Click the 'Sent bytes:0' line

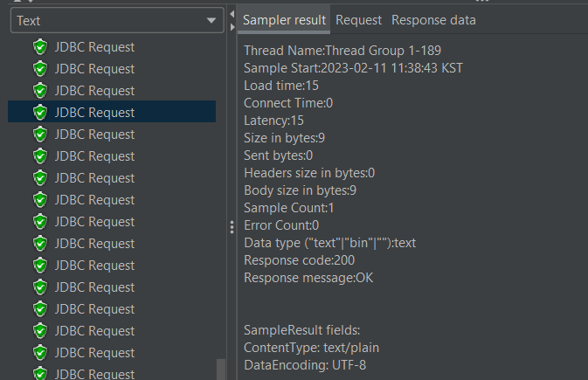(278, 155)
